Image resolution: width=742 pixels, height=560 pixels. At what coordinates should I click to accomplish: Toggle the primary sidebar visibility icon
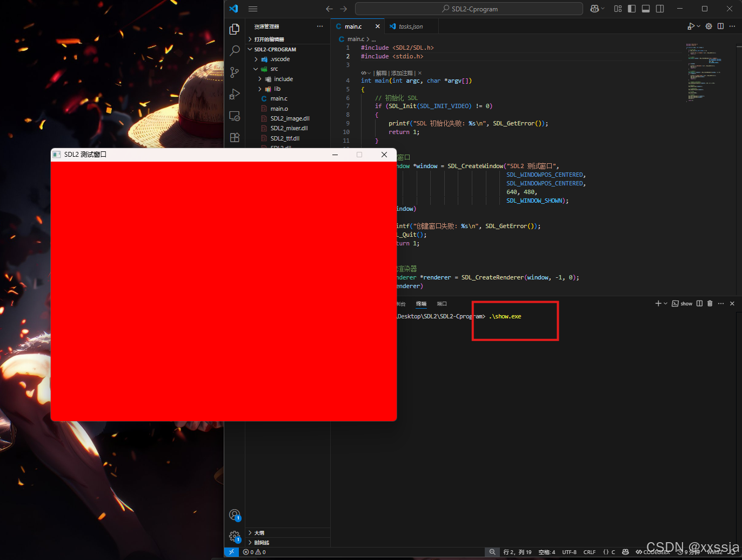point(631,8)
